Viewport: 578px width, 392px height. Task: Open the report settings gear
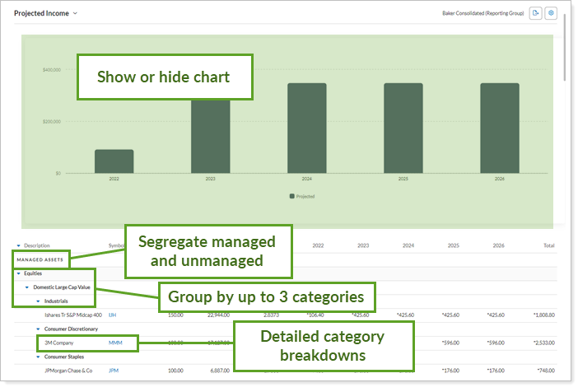(551, 14)
